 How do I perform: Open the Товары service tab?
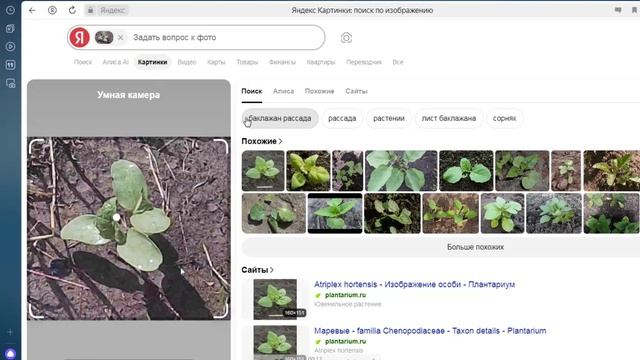(247, 62)
